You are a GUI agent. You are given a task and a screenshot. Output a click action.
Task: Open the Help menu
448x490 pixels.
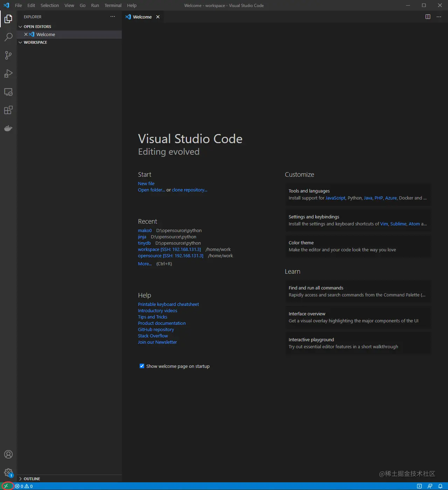[x=132, y=5]
